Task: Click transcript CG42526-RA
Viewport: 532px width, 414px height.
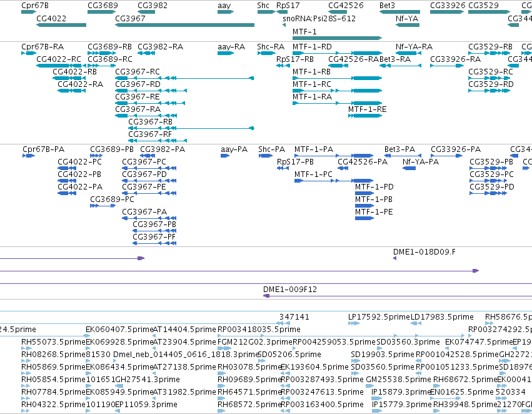Action: 353,59
